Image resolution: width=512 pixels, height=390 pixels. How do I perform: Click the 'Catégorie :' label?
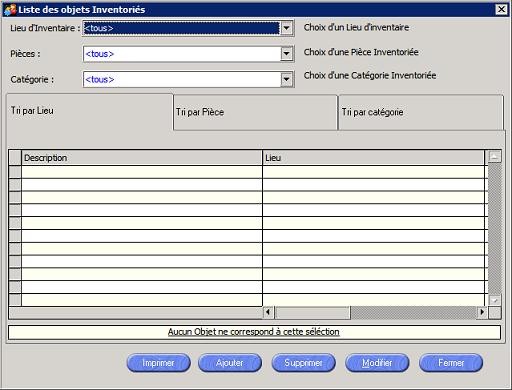[x=32, y=80]
